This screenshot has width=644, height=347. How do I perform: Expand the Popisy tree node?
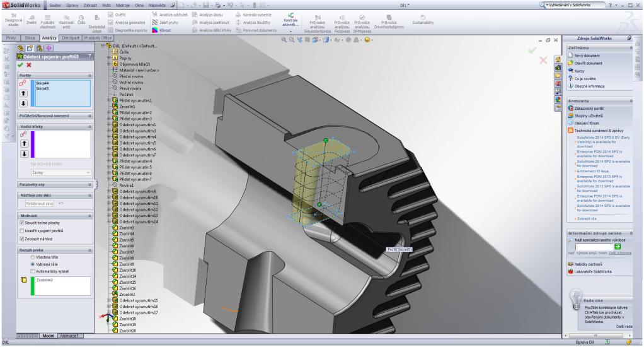point(109,58)
